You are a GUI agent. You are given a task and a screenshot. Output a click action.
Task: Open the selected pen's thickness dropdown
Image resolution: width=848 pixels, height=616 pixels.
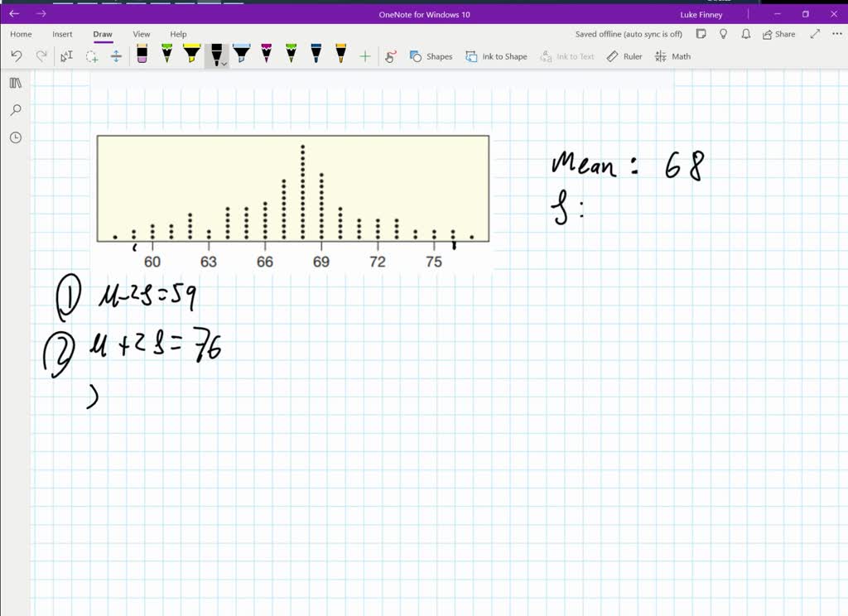click(223, 63)
